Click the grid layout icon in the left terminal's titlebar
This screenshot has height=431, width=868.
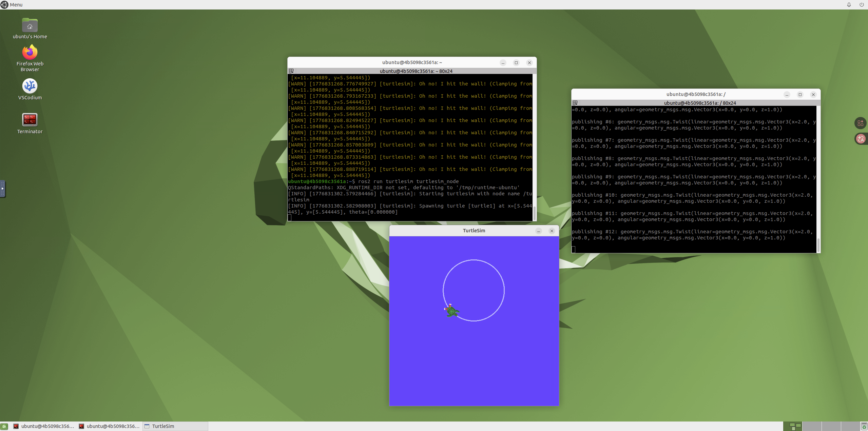pos(291,71)
